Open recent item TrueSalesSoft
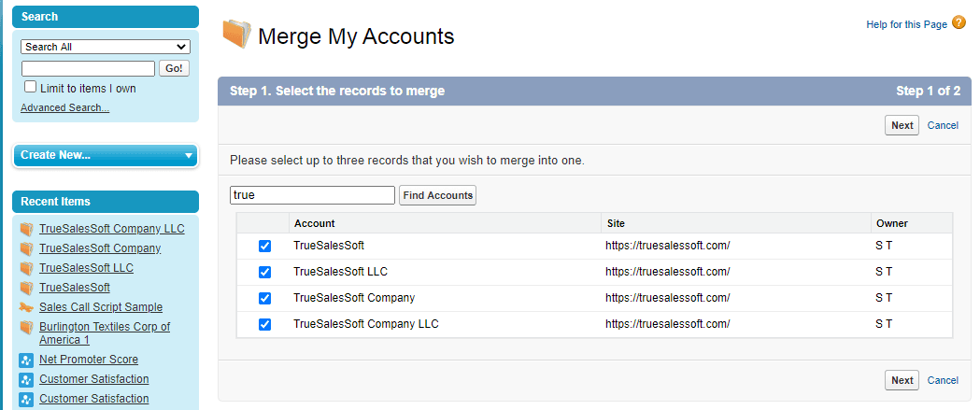Image resolution: width=980 pixels, height=410 pixels. click(75, 288)
